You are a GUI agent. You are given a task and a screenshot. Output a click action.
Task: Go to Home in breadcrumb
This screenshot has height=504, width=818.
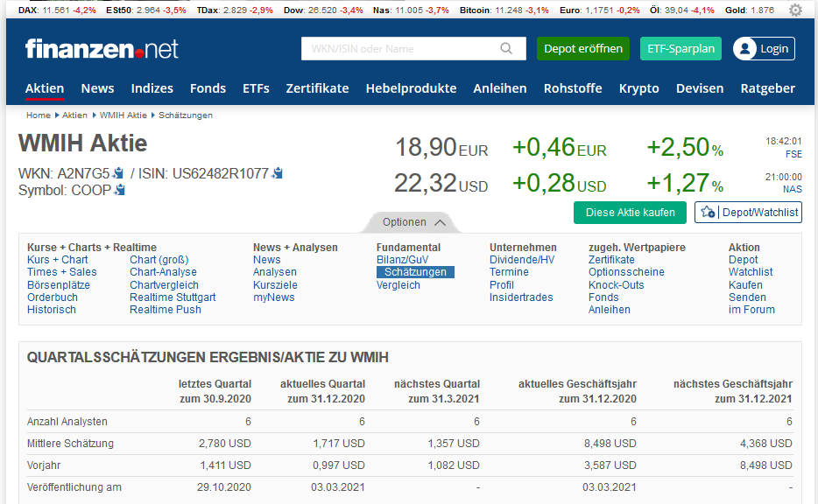(39, 115)
